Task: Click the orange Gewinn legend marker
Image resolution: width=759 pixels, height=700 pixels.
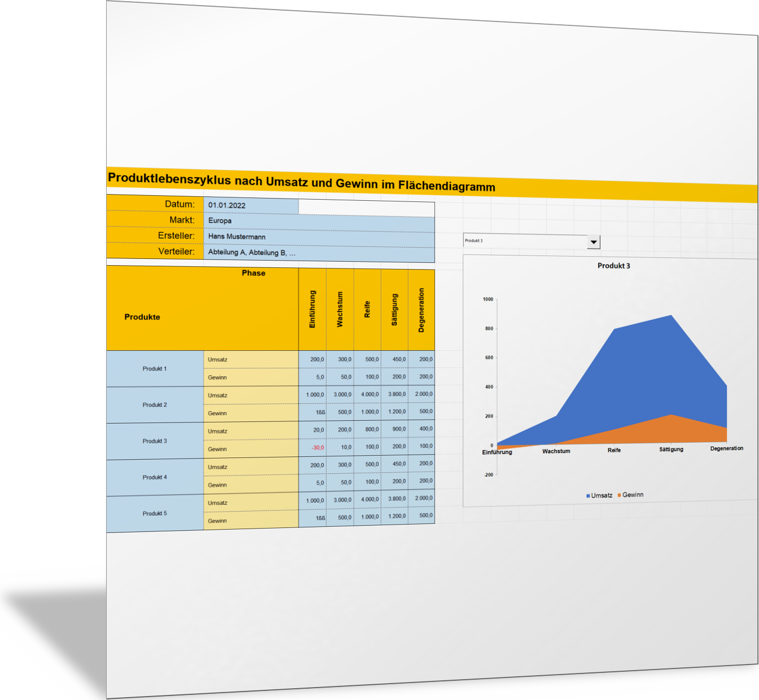Action: 619,495
